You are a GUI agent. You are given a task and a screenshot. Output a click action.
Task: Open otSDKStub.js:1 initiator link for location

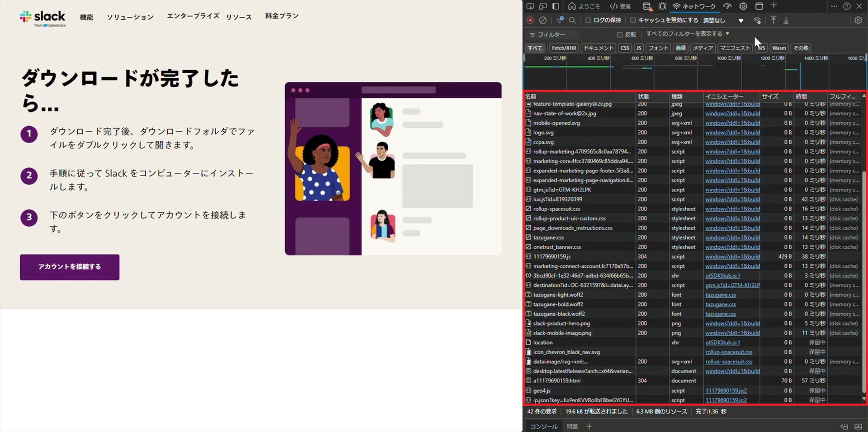(x=722, y=342)
